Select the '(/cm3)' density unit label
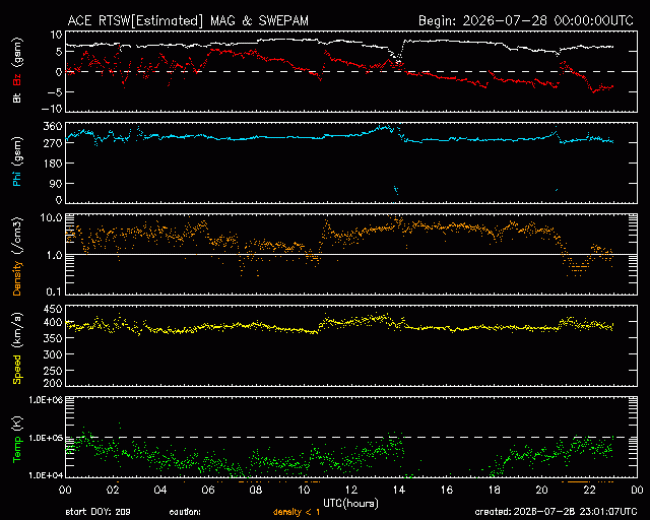The width and height of the screenshot is (650, 520). point(17,236)
